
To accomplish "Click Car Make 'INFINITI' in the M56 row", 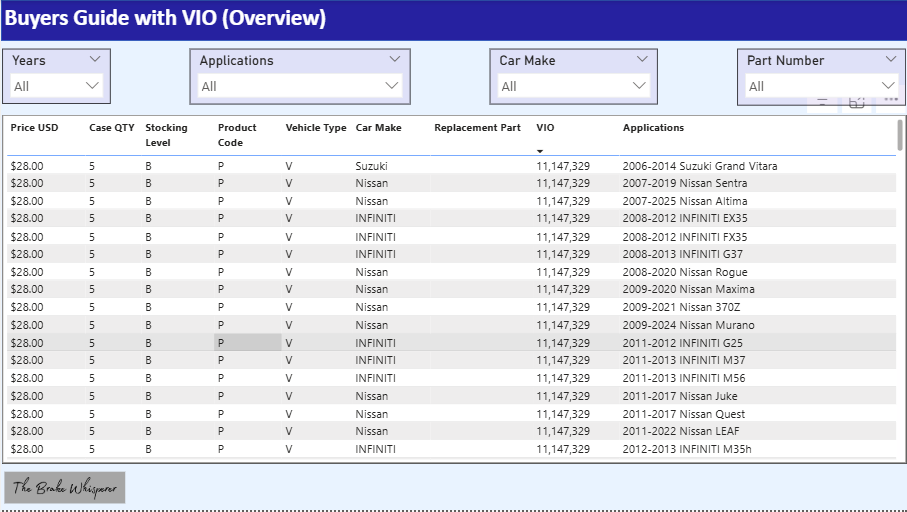I will coord(375,378).
